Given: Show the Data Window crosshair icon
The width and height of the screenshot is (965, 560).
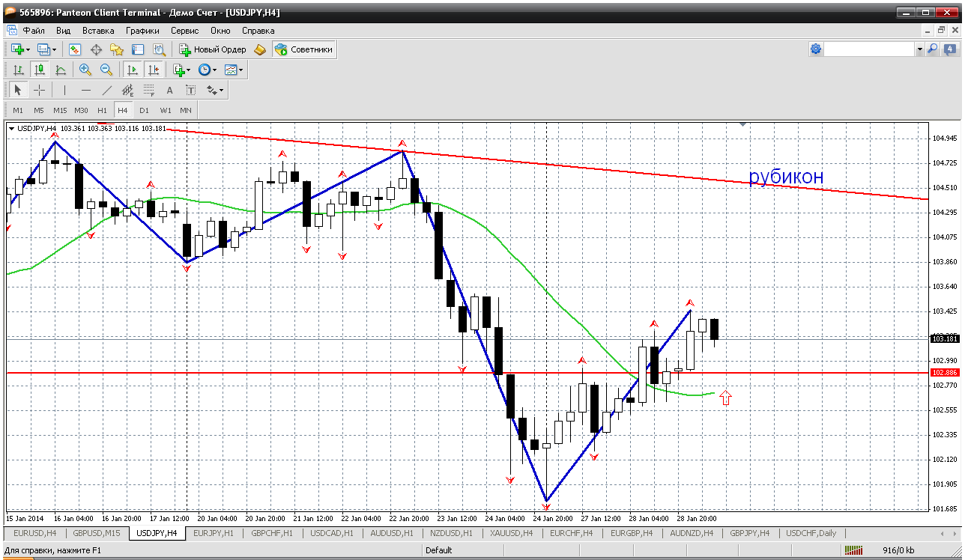Looking at the screenshot, I should (96, 49).
